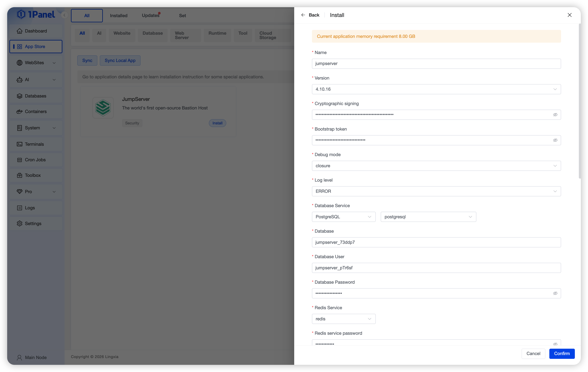Click the Settings gear icon

20,223
